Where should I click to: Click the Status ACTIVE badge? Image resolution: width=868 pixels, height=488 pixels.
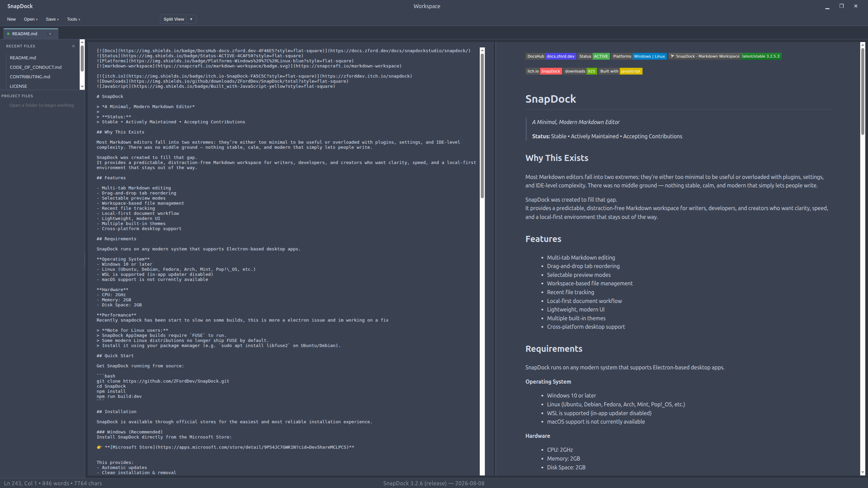pyautogui.click(x=593, y=56)
